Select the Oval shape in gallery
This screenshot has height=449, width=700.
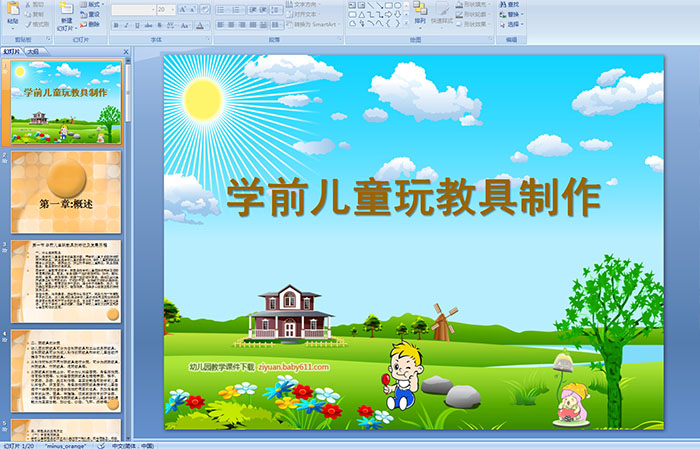pyautogui.click(x=398, y=5)
